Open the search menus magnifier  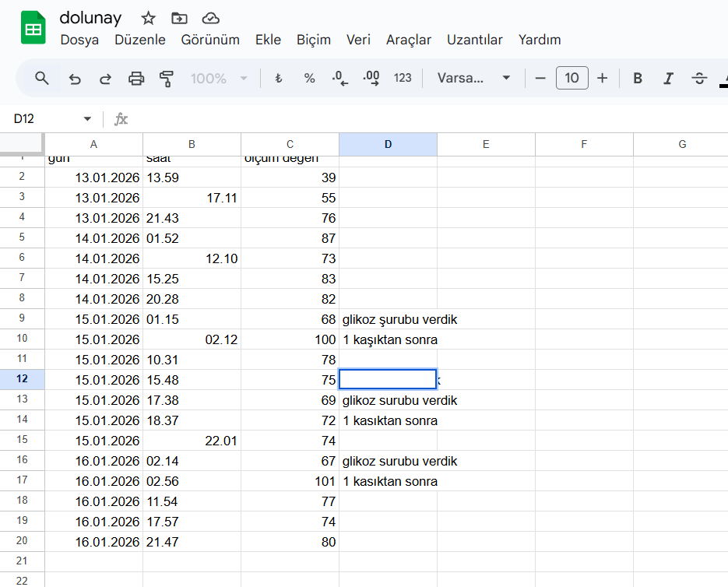point(42,78)
